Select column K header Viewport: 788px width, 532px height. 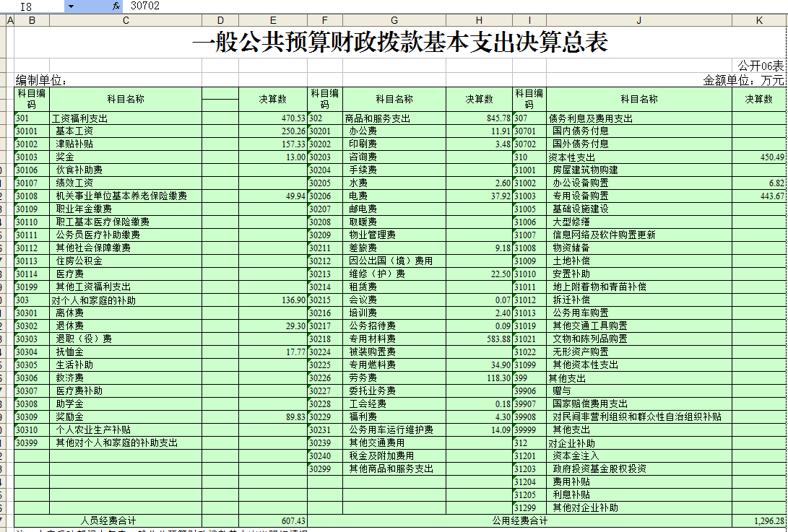758,20
